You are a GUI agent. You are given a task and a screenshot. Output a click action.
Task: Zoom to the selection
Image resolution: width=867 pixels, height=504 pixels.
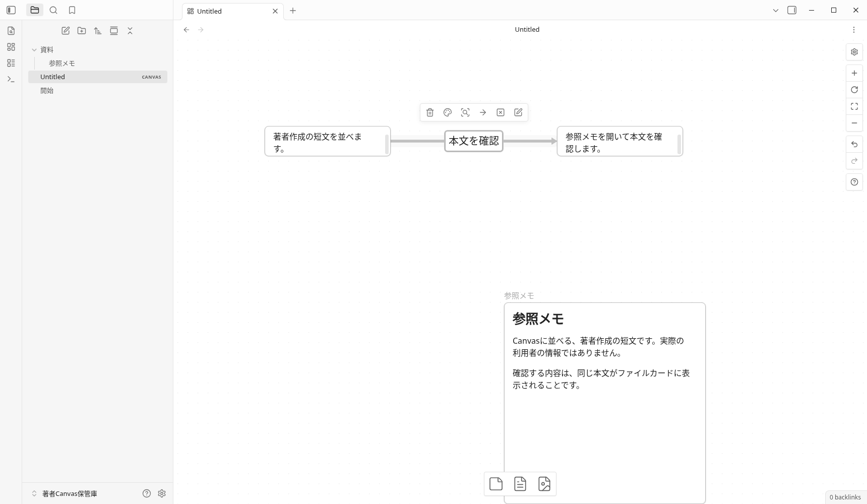pyautogui.click(x=465, y=112)
